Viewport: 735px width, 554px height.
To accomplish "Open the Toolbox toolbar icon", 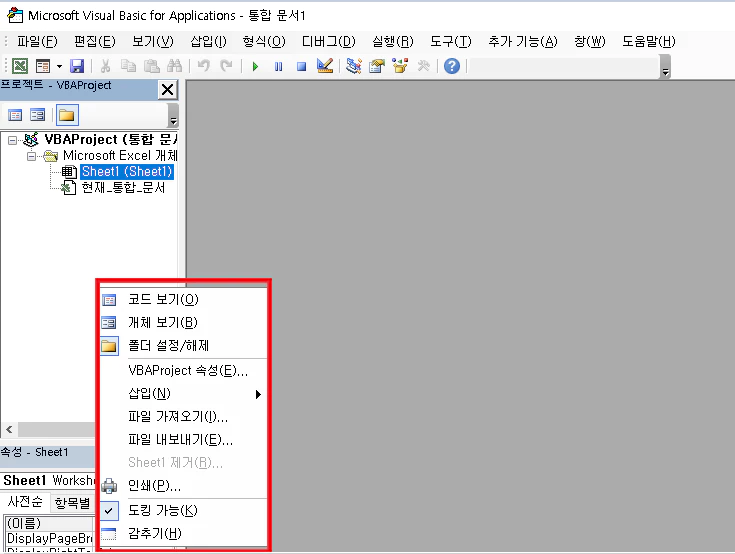I will (423, 66).
